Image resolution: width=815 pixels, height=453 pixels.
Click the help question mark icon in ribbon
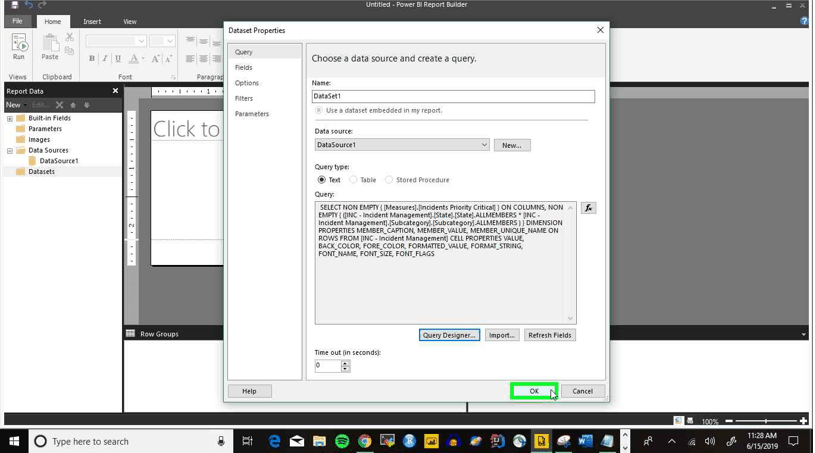pos(805,21)
